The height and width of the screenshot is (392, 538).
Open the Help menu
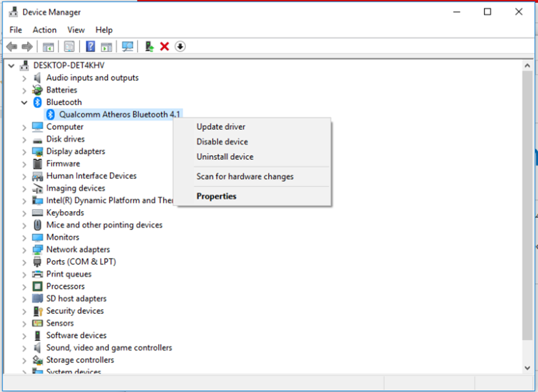(x=104, y=30)
